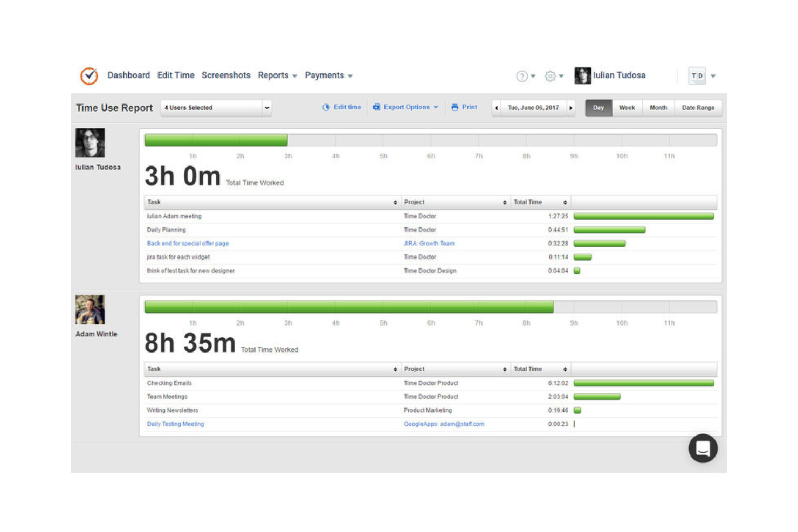Expand the settings menu arrow
This screenshot has width=798, height=532.
click(x=561, y=76)
